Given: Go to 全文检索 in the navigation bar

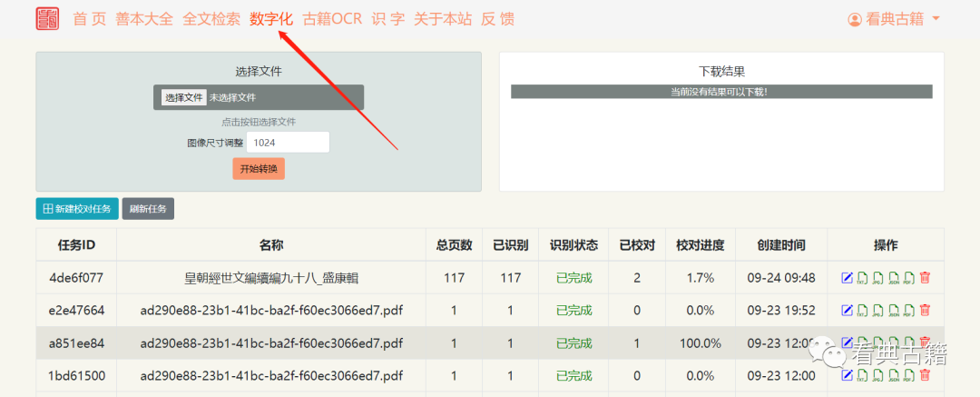Looking at the screenshot, I should click(x=211, y=19).
